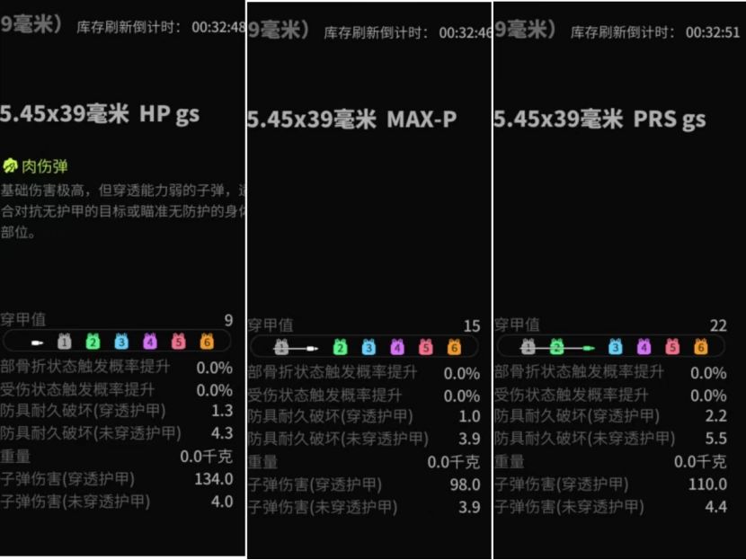Click bullet damage value 98.0
Viewport: 746px width, 560px height.
coord(465,484)
